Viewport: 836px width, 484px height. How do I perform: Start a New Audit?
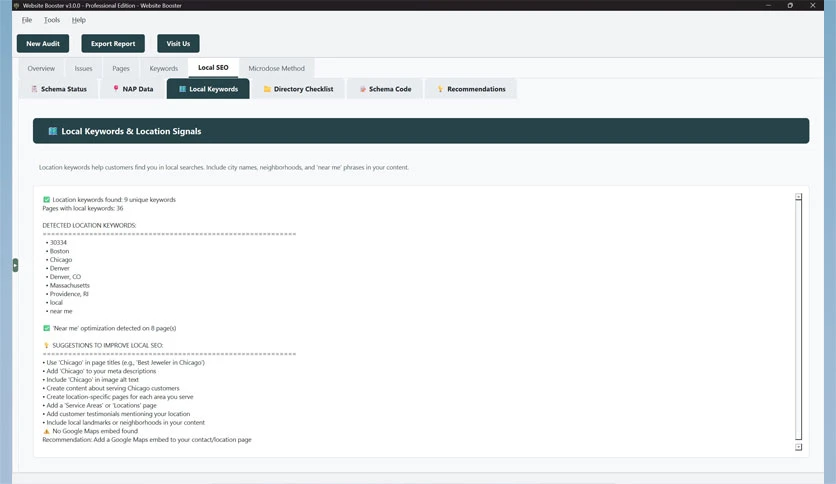(x=43, y=44)
